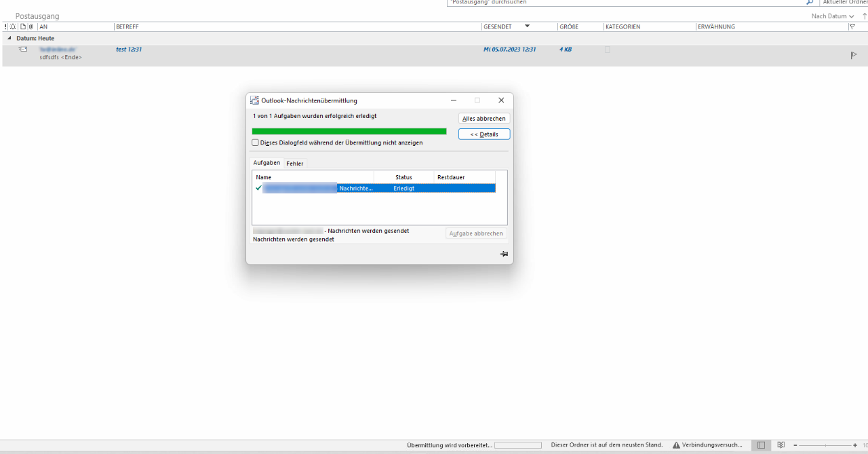Collapse the dialog using '<< Details'
This screenshot has width=868, height=454.
click(484, 134)
